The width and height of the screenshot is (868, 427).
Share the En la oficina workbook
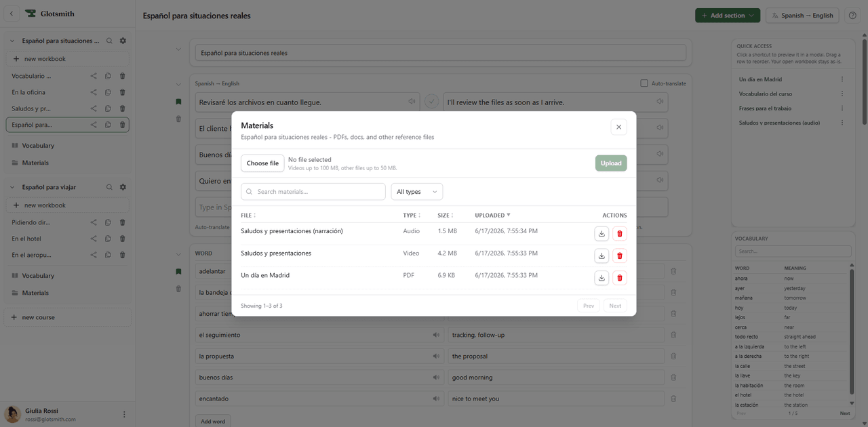(94, 92)
